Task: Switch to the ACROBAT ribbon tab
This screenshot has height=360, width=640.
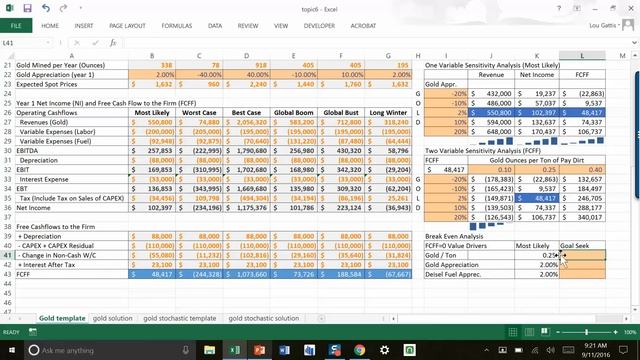Action: [363, 25]
